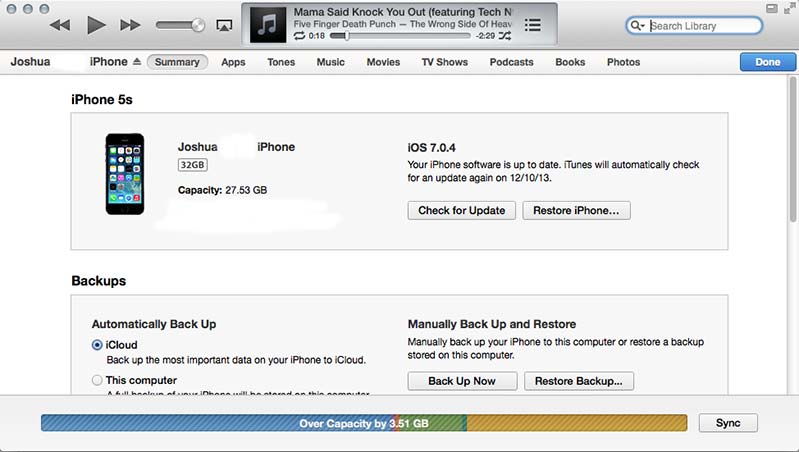Click the mini player icon

[772, 8]
